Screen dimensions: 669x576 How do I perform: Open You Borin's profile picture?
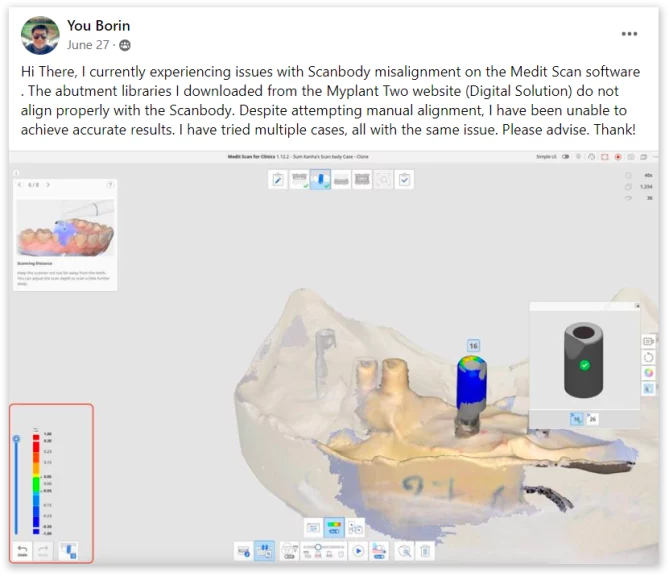tap(40, 35)
